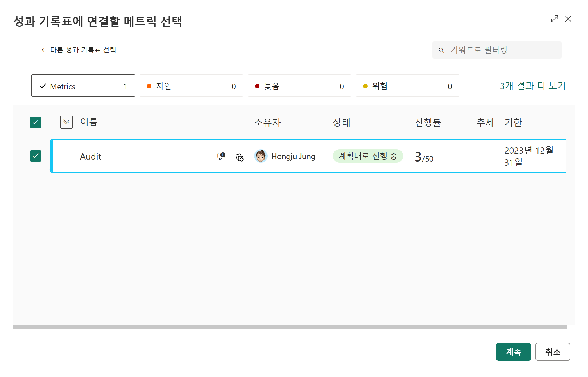Image resolution: width=588 pixels, height=377 pixels.
Task: Click the add note icon on Audit row
Action: tap(221, 156)
